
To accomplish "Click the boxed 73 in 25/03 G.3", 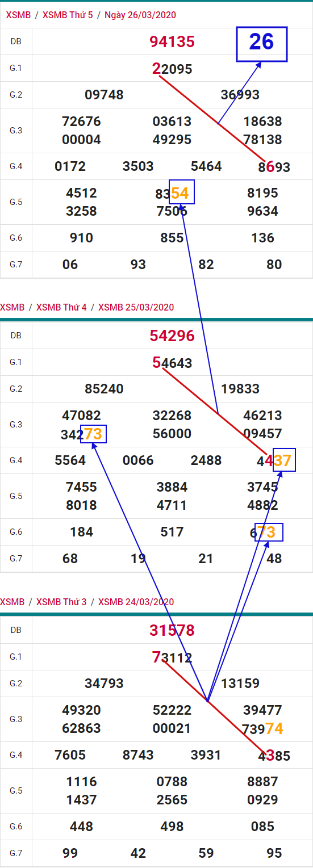I will (94, 435).
